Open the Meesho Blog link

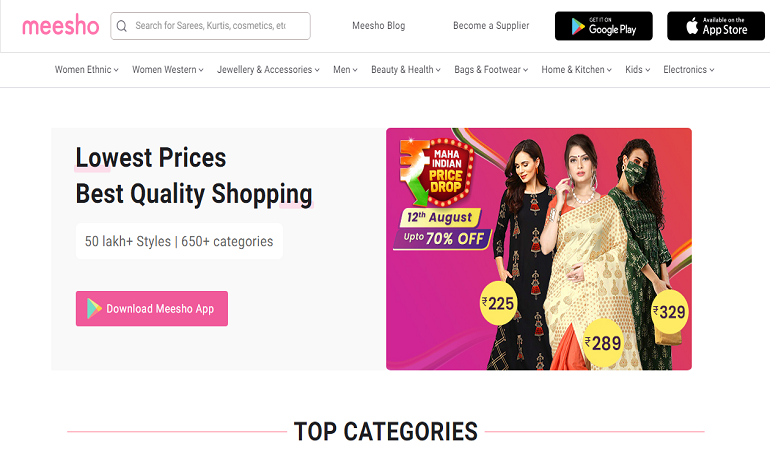tap(379, 26)
